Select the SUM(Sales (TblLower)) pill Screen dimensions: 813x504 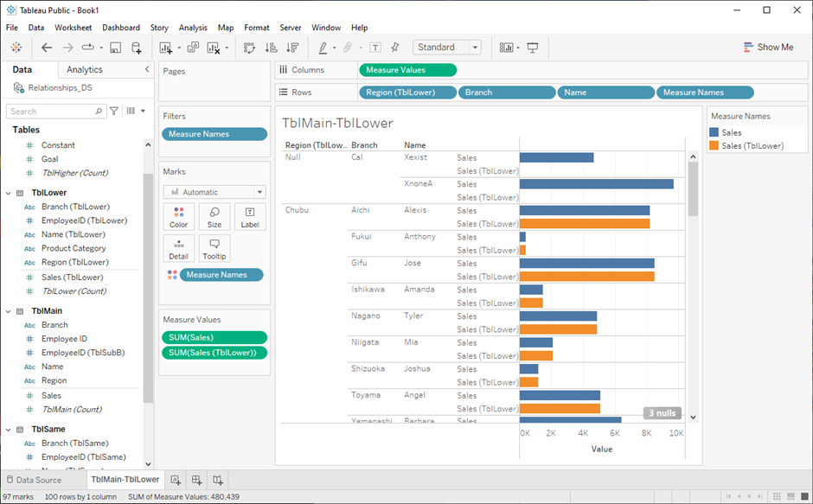tap(214, 353)
